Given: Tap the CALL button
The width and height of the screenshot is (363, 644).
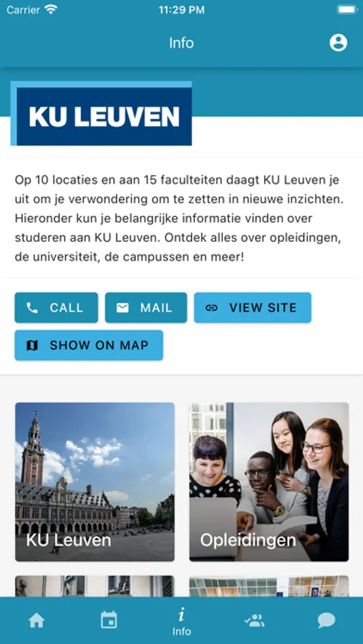Looking at the screenshot, I should pyautogui.click(x=57, y=308).
